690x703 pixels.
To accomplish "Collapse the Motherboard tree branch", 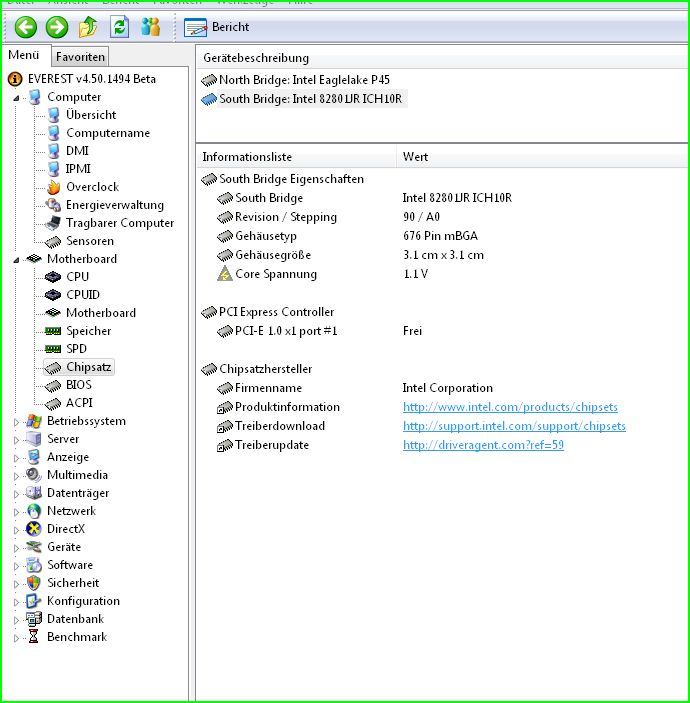I will [16, 259].
